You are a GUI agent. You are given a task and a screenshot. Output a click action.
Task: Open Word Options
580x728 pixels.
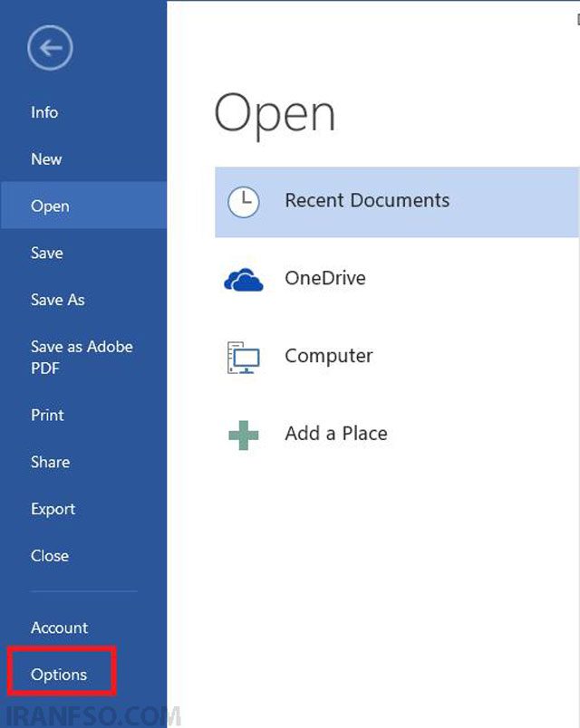click(x=59, y=675)
